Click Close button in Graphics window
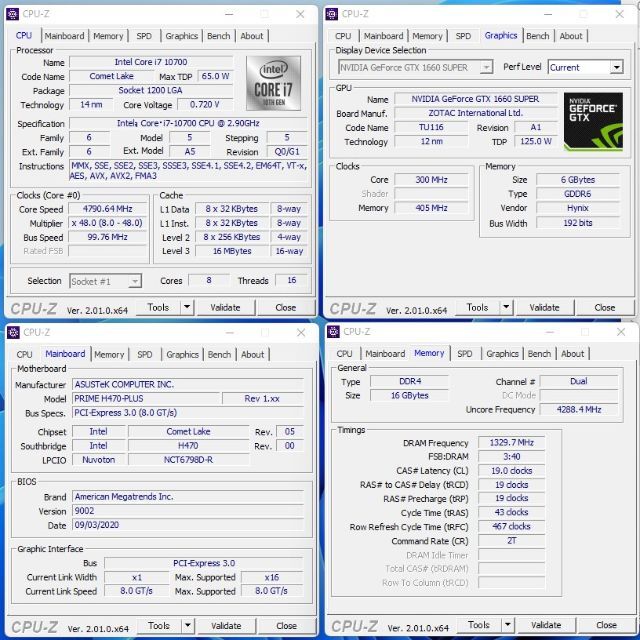Screen dimensions: 640x640 point(605,307)
